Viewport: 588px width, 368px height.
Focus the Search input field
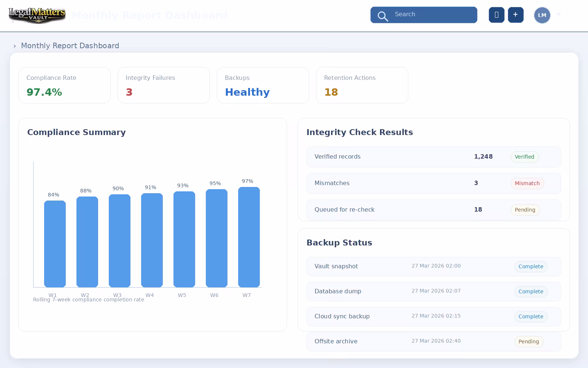(424, 15)
